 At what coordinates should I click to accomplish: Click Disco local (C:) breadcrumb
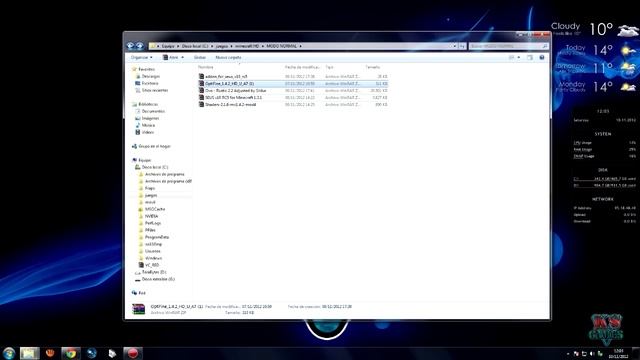(x=195, y=46)
